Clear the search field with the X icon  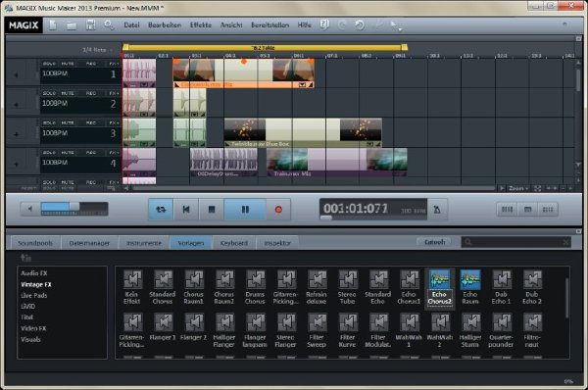[x=565, y=242]
